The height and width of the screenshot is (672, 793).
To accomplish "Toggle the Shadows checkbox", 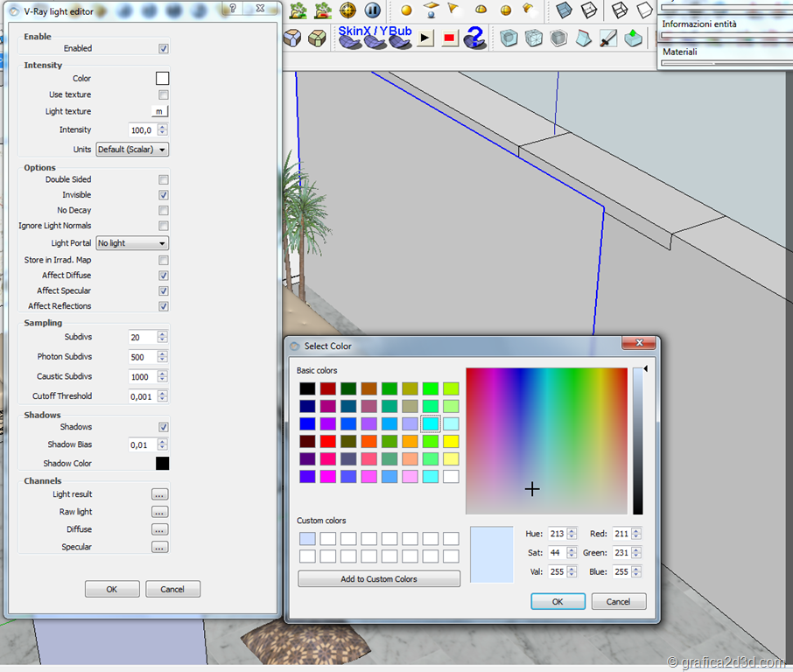I will 164,427.
